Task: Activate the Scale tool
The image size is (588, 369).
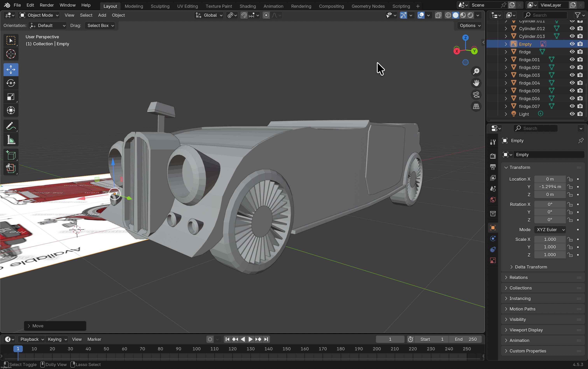Action: (11, 97)
